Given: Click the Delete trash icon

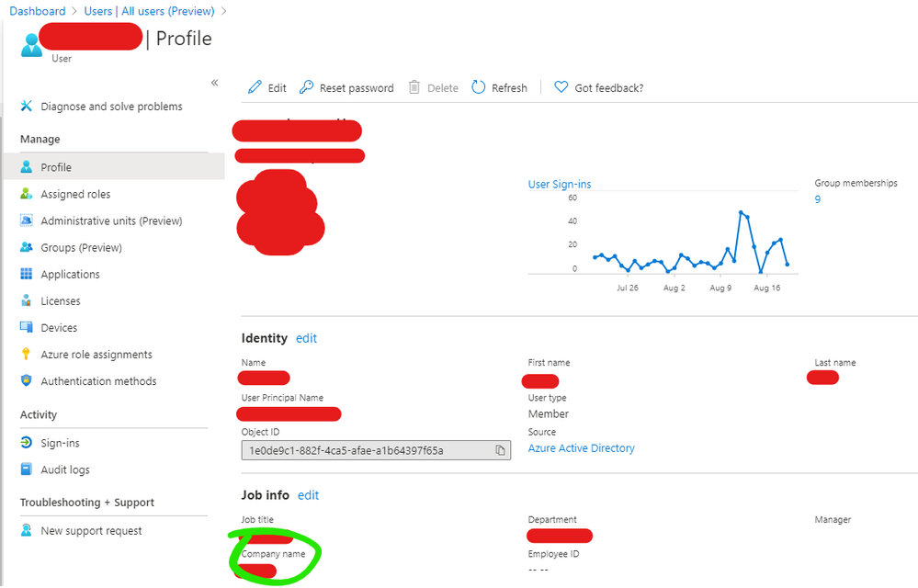Looking at the screenshot, I should click(414, 87).
